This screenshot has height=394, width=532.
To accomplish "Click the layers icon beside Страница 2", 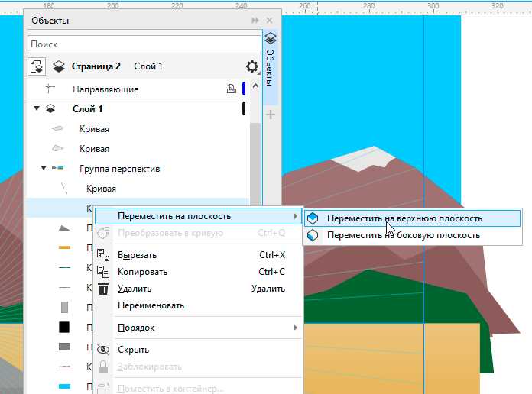I will pyautogui.click(x=59, y=66).
